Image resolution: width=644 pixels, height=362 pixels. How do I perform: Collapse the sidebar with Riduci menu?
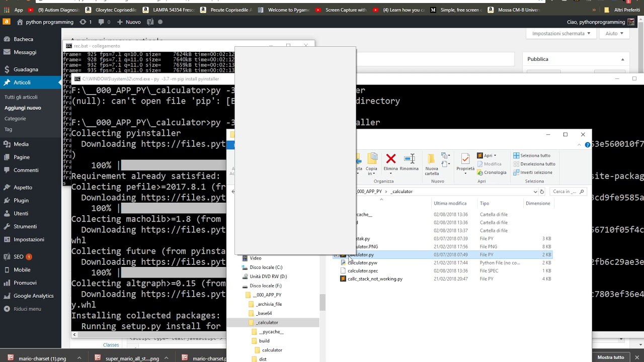(27, 309)
